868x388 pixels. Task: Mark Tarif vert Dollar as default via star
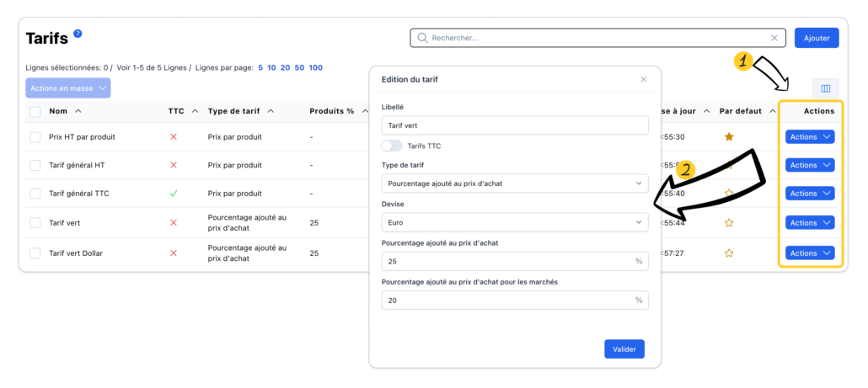pos(729,253)
